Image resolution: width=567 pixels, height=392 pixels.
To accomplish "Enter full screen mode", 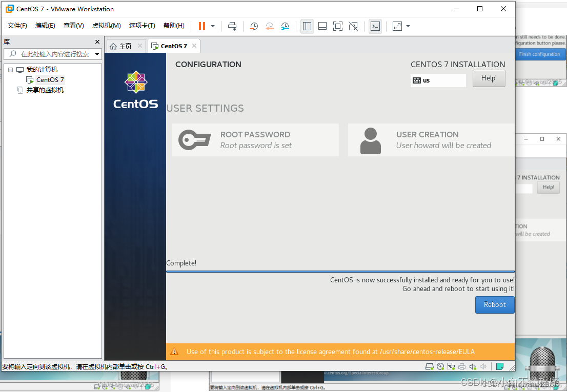I will [x=338, y=26].
